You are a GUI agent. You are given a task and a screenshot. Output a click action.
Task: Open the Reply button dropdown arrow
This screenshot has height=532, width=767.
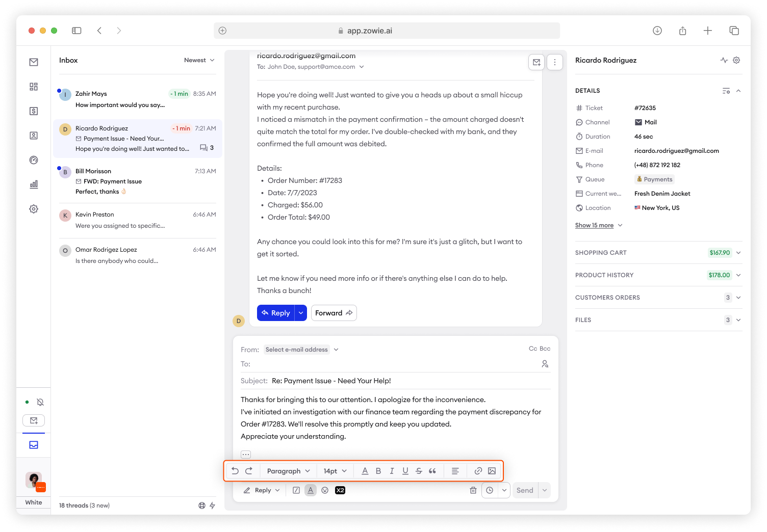[301, 313]
